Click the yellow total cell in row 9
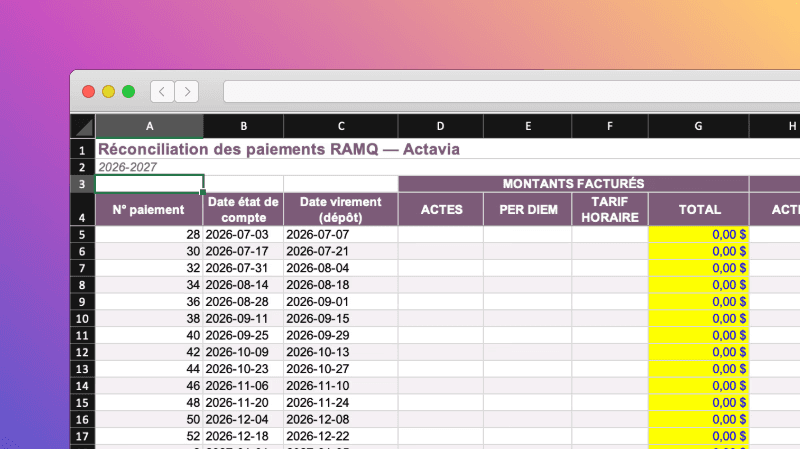The height and width of the screenshot is (449, 800). tap(698, 302)
